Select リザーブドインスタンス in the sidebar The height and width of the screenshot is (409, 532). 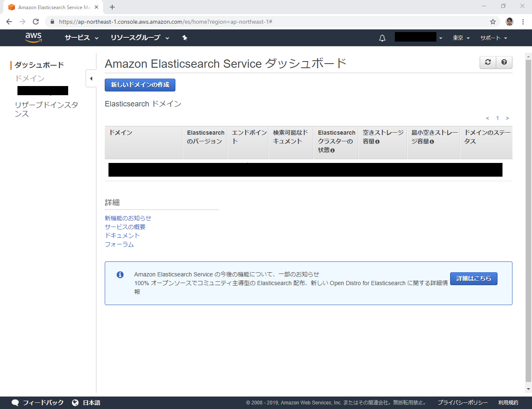(47, 109)
